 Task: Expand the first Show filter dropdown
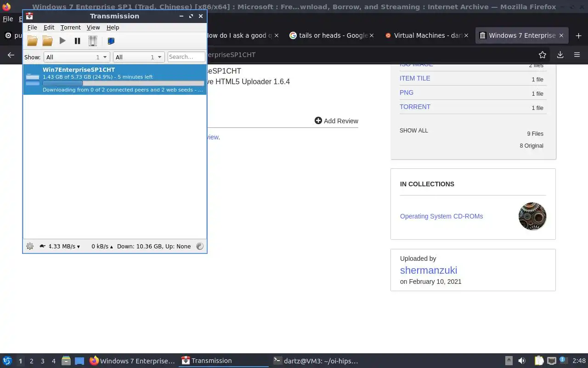76,57
